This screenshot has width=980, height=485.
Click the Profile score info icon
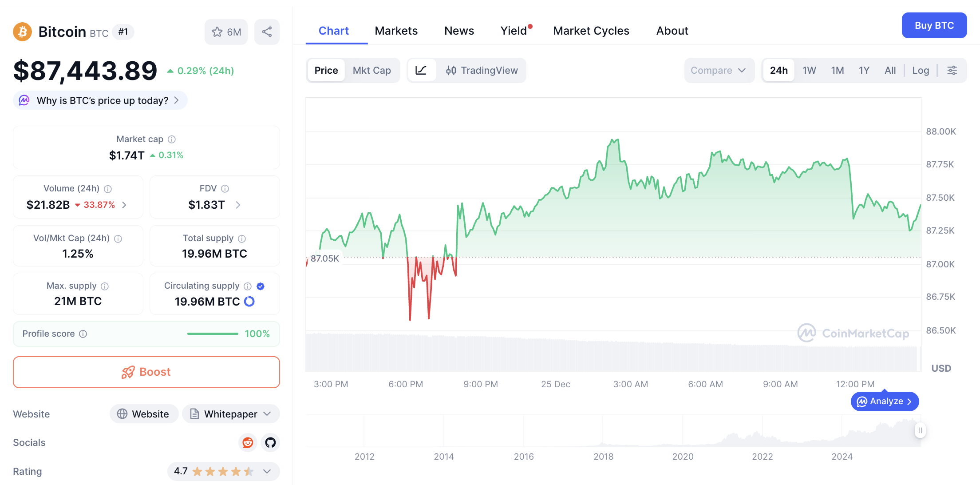coord(83,334)
